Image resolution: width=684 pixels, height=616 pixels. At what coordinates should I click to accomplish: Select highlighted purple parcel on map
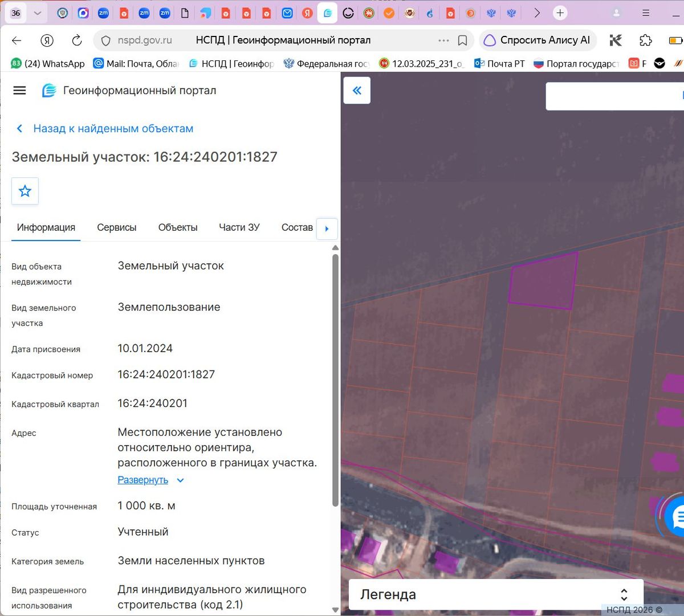(x=543, y=280)
